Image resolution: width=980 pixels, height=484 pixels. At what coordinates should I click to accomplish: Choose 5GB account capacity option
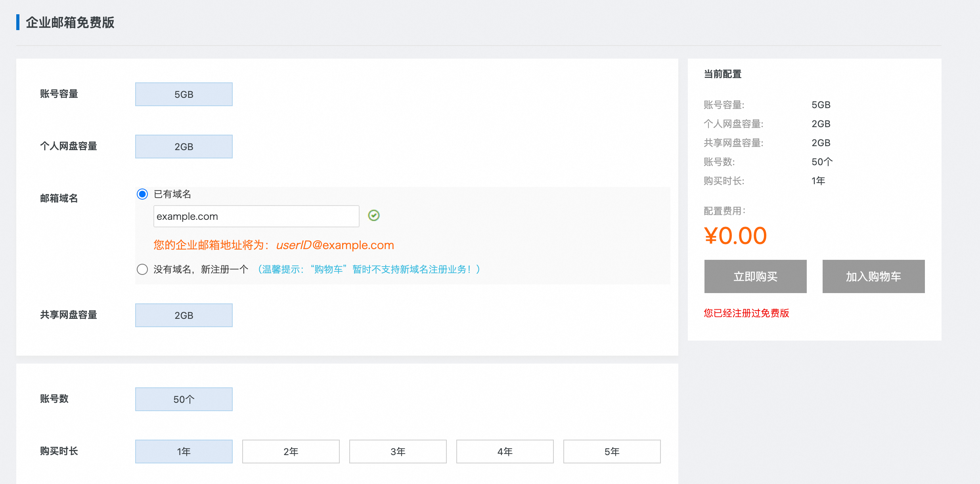(184, 94)
